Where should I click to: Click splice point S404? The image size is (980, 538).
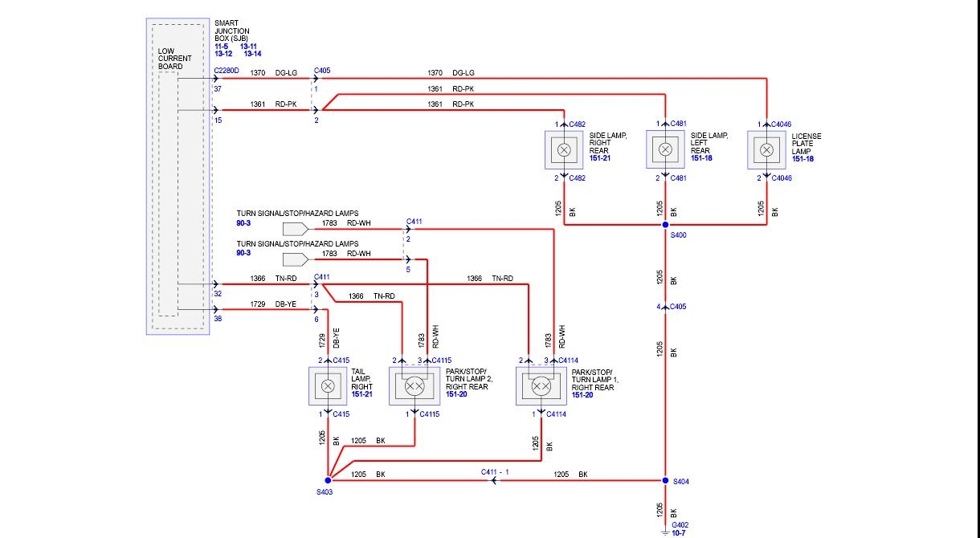tap(664, 479)
